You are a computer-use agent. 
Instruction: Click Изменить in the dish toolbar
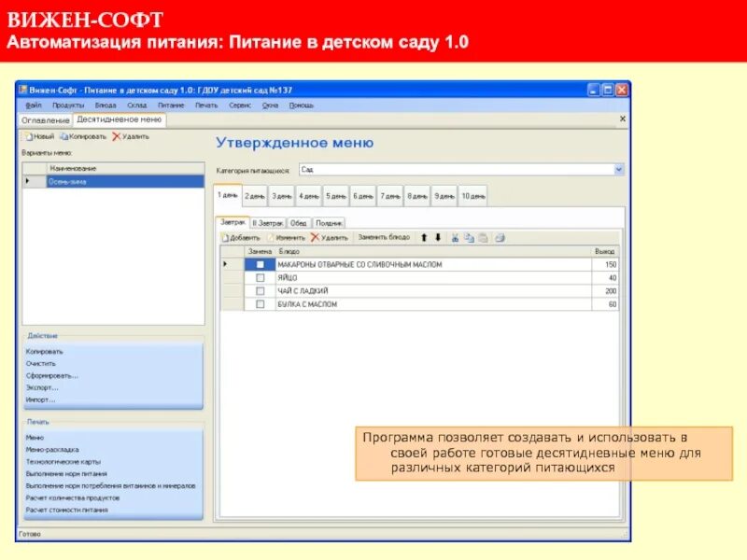286,238
